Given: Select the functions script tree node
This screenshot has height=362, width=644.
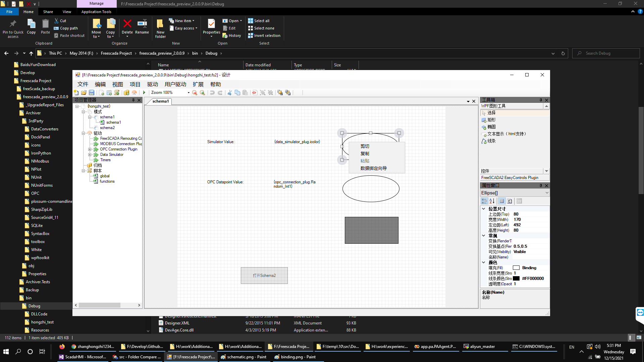Looking at the screenshot, I should [x=107, y=181].
